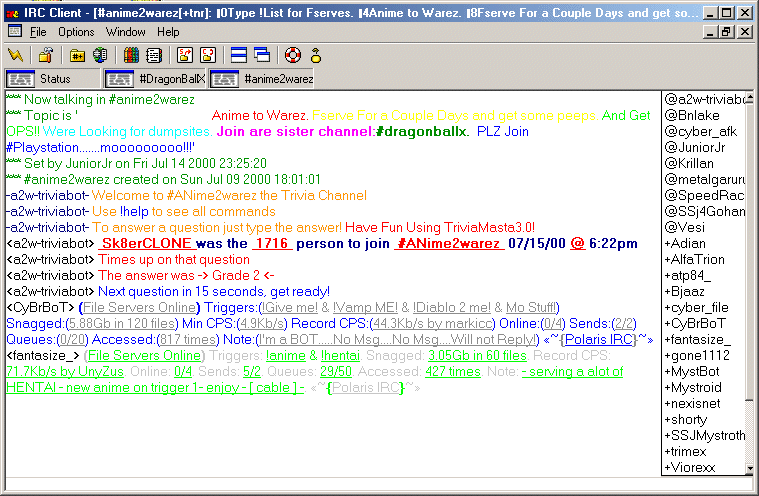759x496 pixels.
Task: Open the Help menu
Action: (x=168, y=32)
